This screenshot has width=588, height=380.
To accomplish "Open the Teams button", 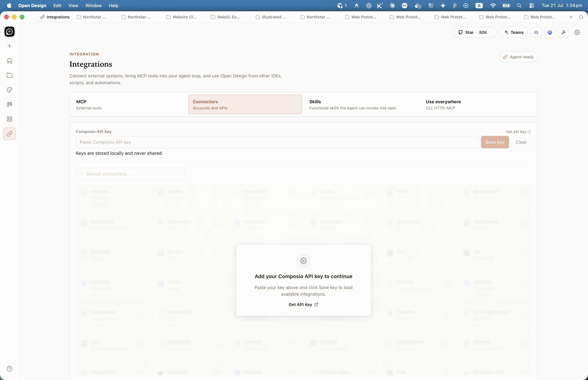I will pyautogui.click(x=514, y=32).
